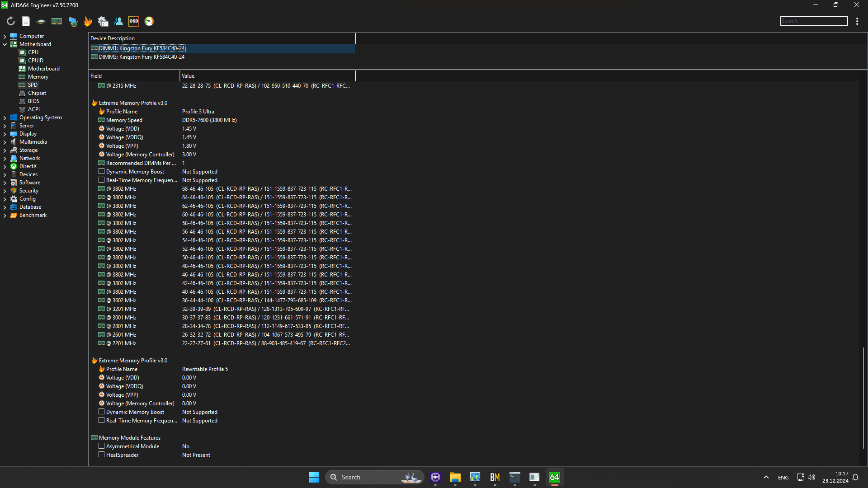Screen dimensions: 868x488
Task: Click the Device Description column header
Action: click(x=222, y=38)
